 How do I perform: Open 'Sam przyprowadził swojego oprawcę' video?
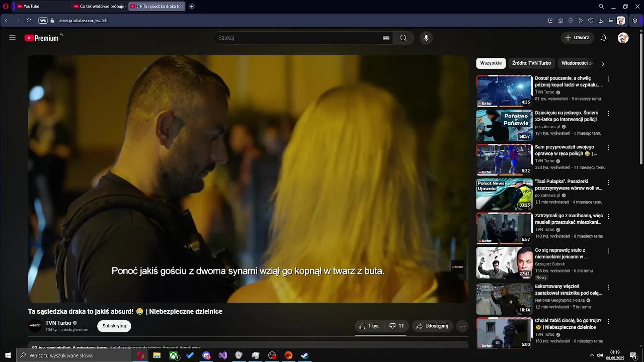coord(566,150)
